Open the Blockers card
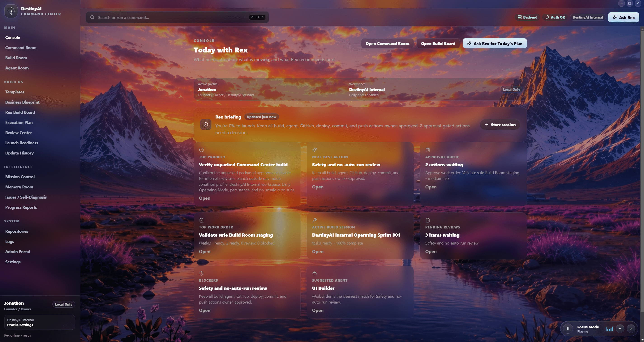The image size is (644, 342). tap(204, 311)
